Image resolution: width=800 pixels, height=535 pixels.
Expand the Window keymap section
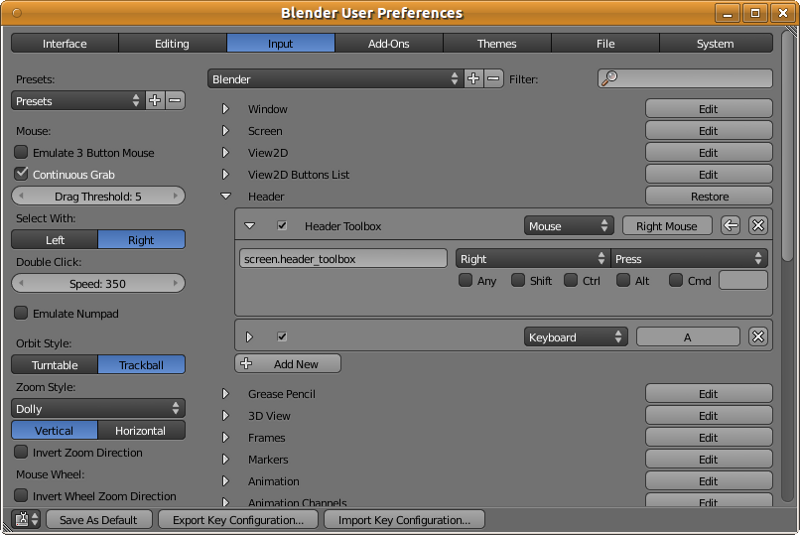(x=226, y=109)
